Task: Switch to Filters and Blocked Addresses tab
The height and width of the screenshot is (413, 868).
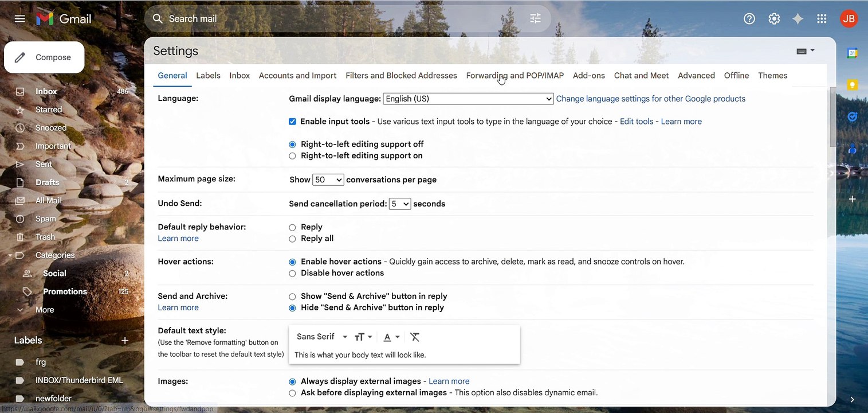Action: point(401,76)
